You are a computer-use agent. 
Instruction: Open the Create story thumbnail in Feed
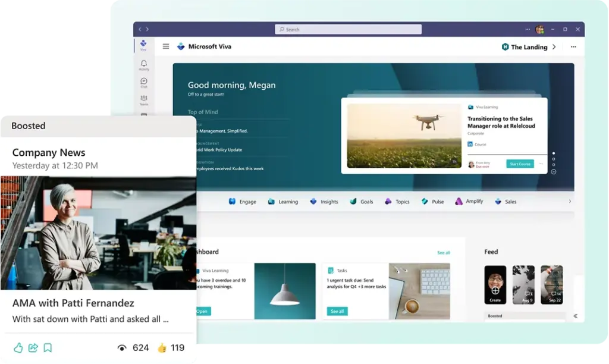[x=495, y=284]
